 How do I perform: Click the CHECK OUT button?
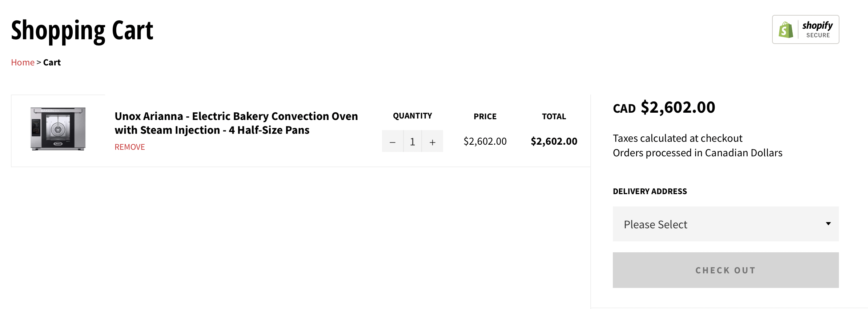[x=726, y=270]
